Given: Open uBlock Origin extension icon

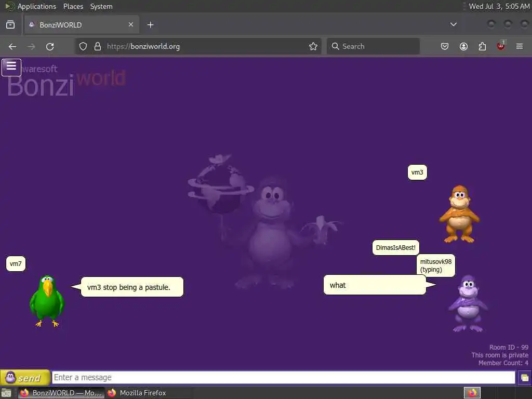Looking at the screenshot, I should point(501,46).
